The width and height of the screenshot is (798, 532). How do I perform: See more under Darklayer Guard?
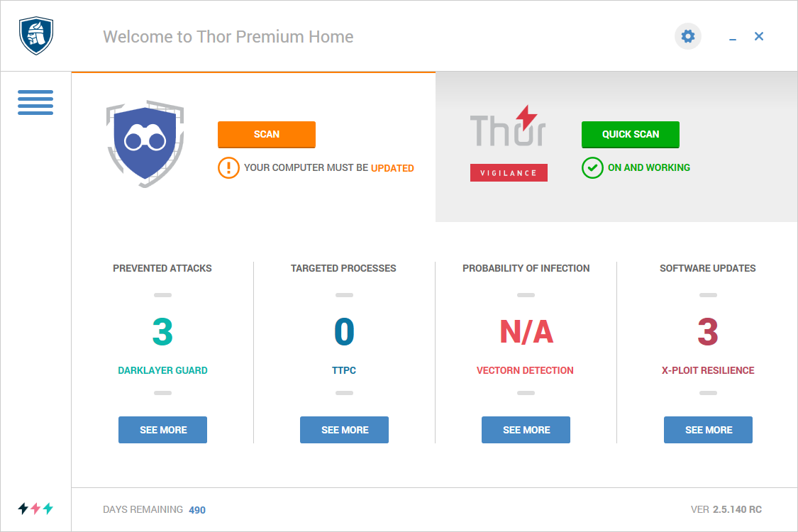pos(163,430)
